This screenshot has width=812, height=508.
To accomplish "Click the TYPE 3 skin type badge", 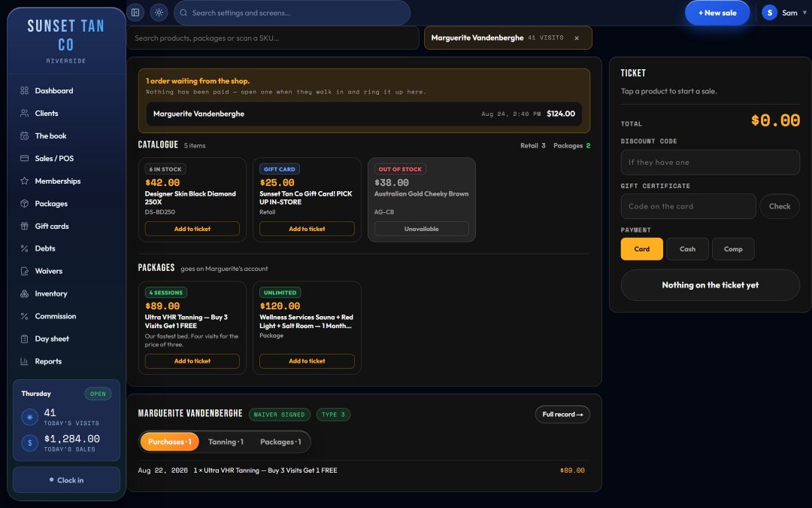I will tap(334, 415).
